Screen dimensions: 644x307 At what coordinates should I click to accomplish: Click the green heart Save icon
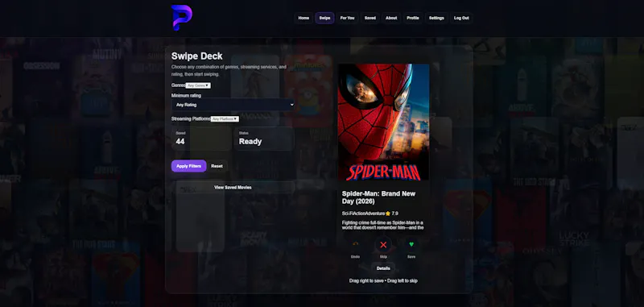tap(411, 244)
